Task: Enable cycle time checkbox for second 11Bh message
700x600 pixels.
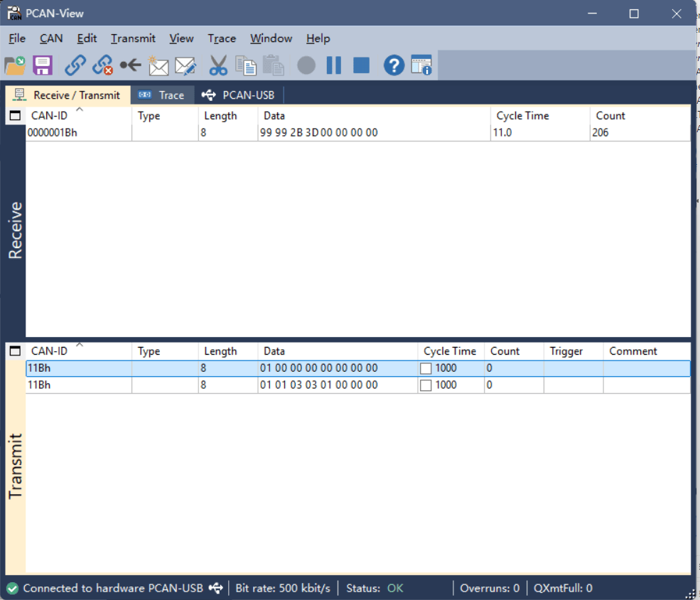Action: (x=426, y=385)
